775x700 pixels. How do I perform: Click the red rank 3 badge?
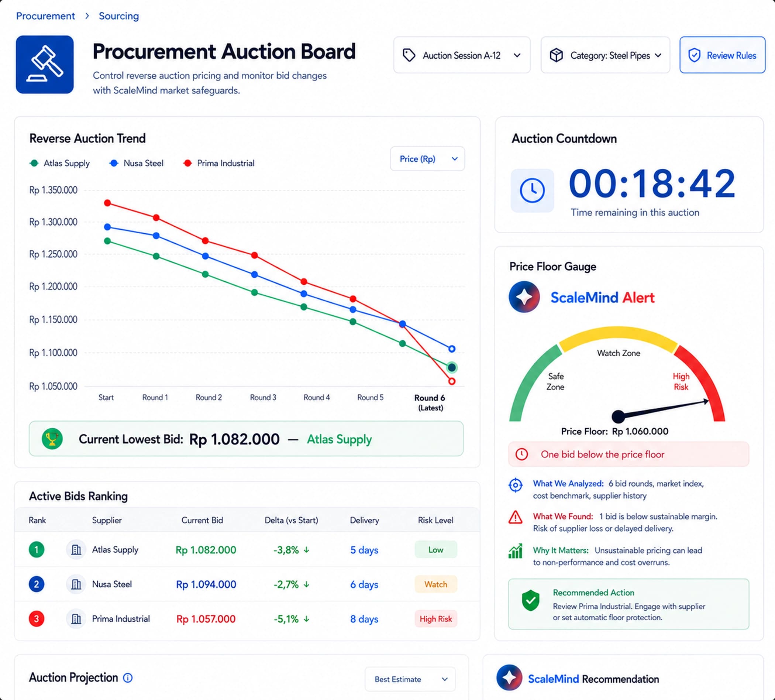click(x=37, y=619)
